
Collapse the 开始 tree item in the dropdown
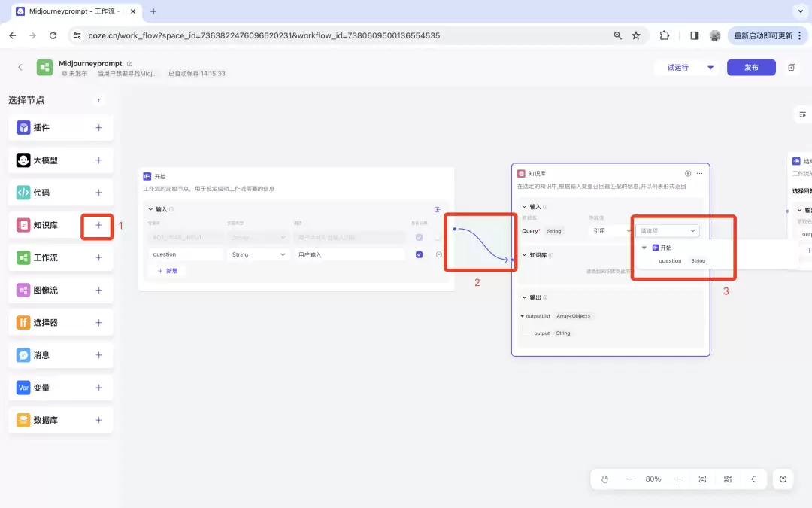pyautogui.click(x=644, y=248)
